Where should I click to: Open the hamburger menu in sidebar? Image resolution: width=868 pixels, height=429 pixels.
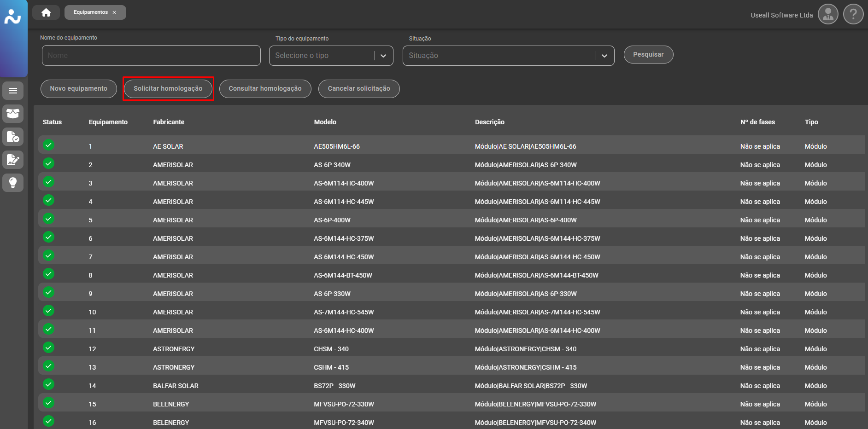[x=13, y=91]
